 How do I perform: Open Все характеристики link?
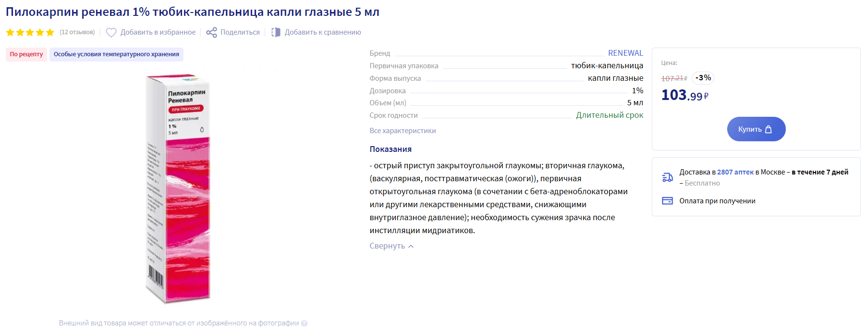pyautogui.click(x=403, y=131)
